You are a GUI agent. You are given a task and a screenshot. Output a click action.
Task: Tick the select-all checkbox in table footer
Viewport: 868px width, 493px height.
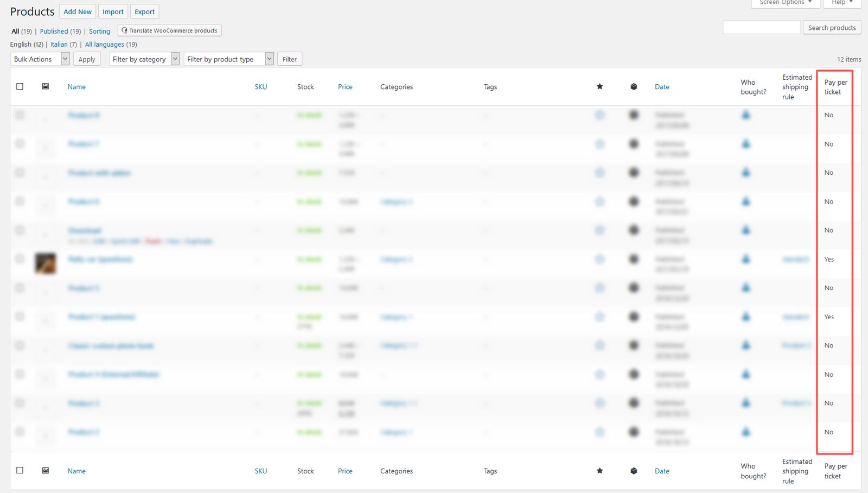[x=20, y=470]
